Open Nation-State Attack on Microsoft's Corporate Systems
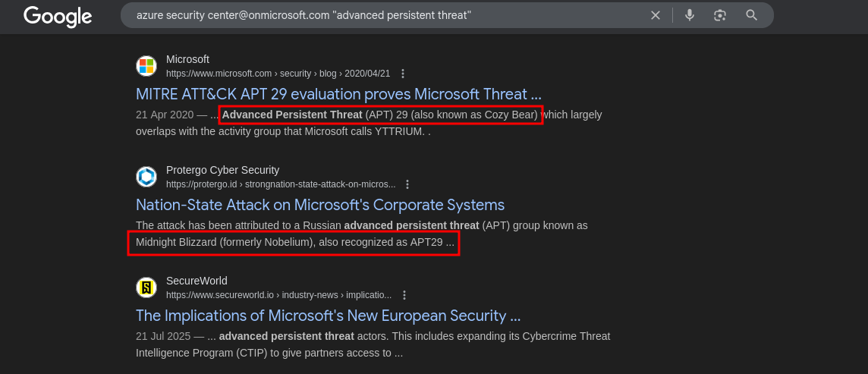 tap(319, 205)
